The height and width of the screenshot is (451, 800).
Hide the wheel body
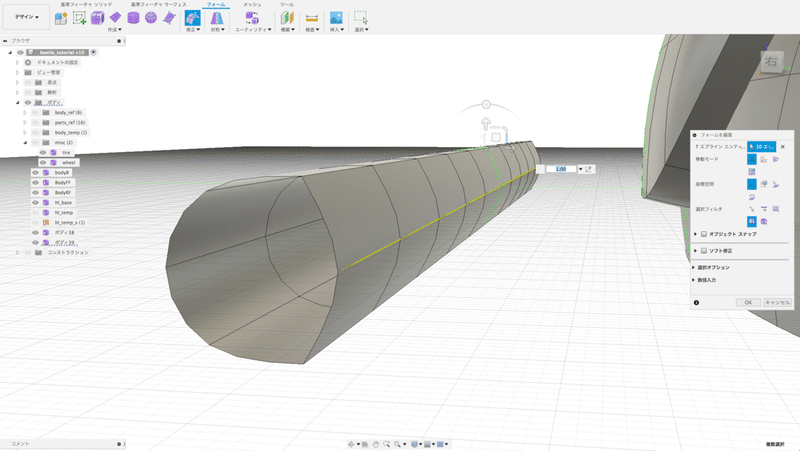[x=43, y=163]
